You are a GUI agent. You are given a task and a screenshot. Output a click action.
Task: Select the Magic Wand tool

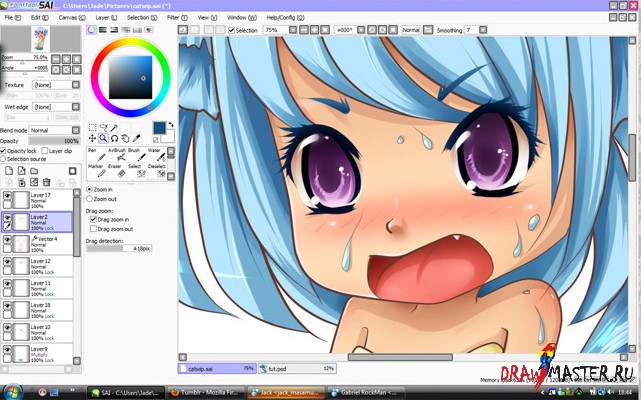point(114,128)
